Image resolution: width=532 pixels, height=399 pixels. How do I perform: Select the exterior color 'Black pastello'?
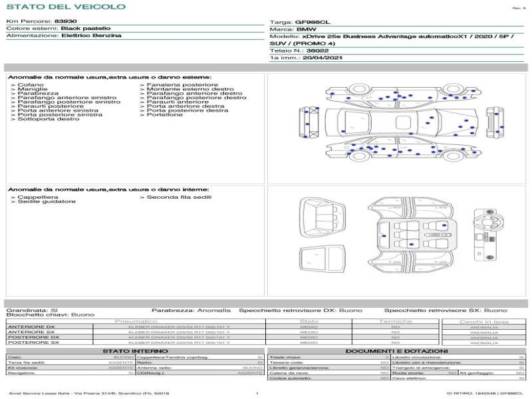[86, 28]
